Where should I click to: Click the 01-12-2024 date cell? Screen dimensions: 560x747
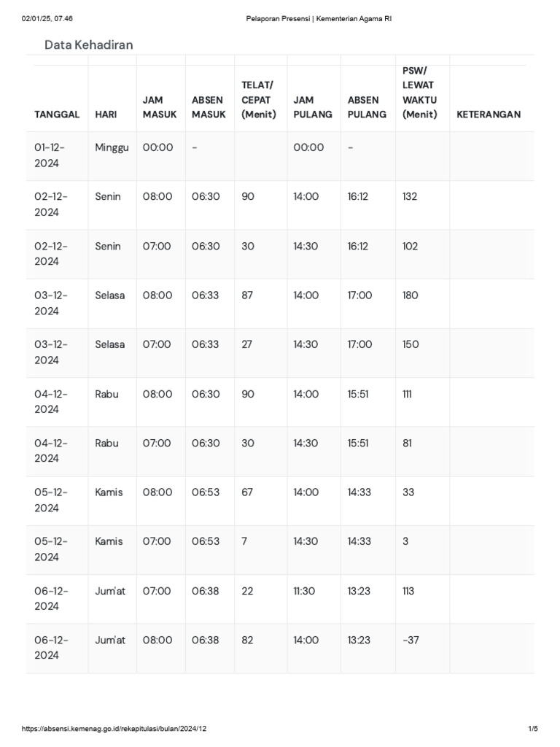coord(50,155)
